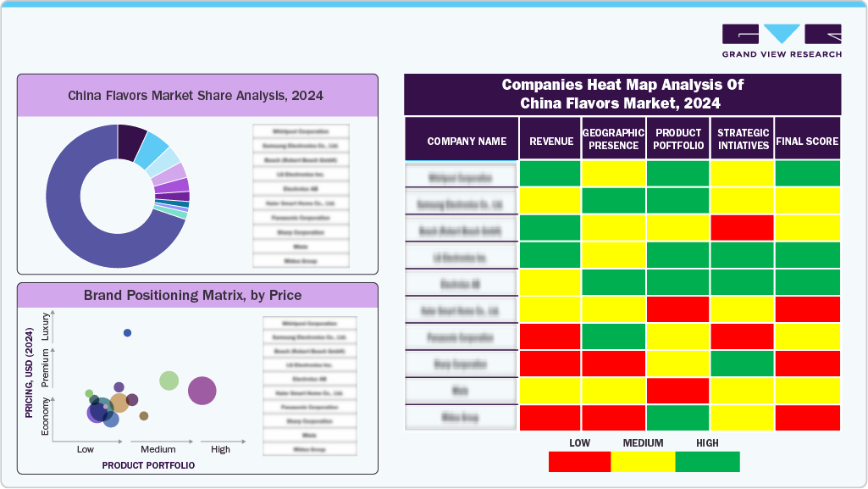Click the green bubble in Medium portfolio range
868x489 pixels.
tap(168, 381)
